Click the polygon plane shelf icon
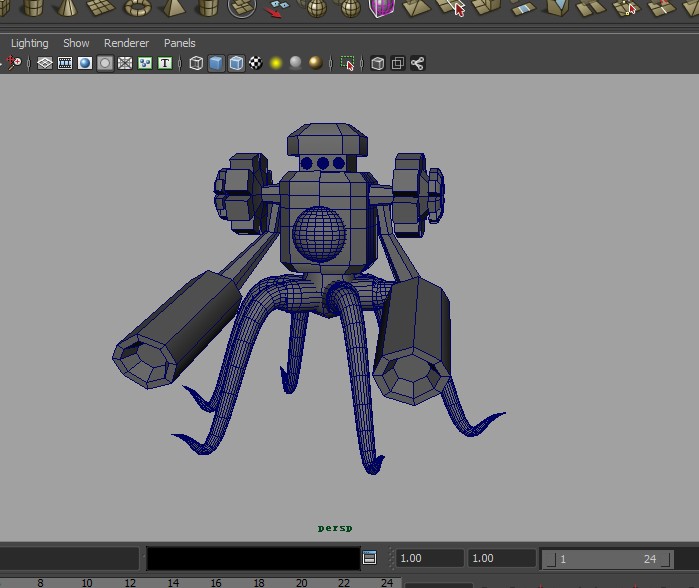 coord(101,7)
